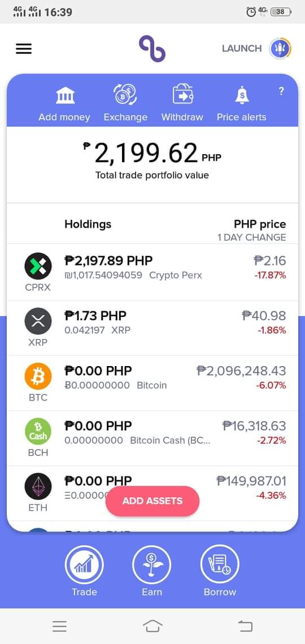Image resolution: width=305 pixels, height=644 pixels.
Task: Open Price alerts bell icon
Action: (x=241, y=95)
